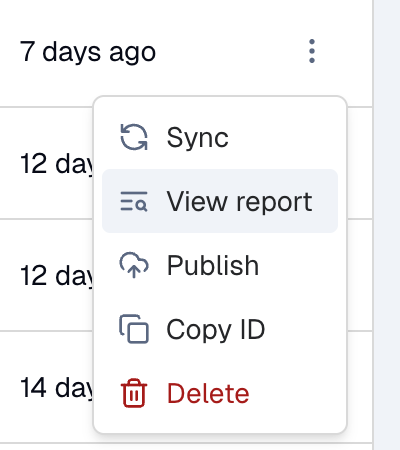Open the three-dot more options menu
Image resolution: width=400 pixels, height=450 pixels.
tap(312, 51)
